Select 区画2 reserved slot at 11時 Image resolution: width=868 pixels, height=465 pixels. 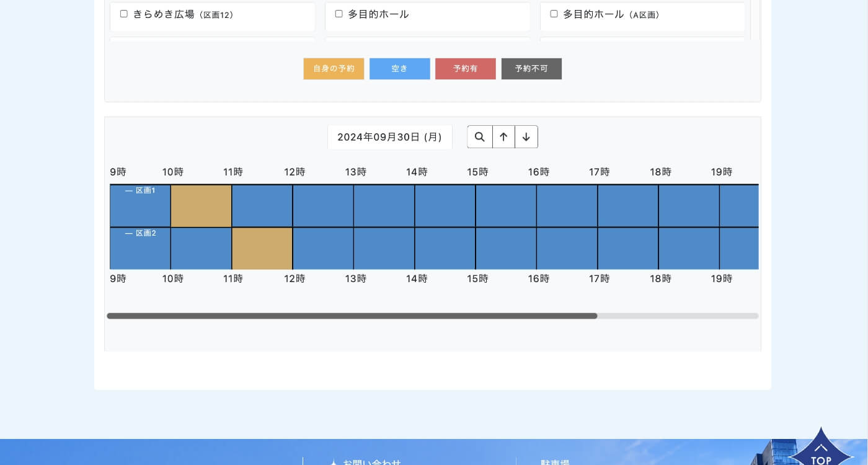pos(262,249)
